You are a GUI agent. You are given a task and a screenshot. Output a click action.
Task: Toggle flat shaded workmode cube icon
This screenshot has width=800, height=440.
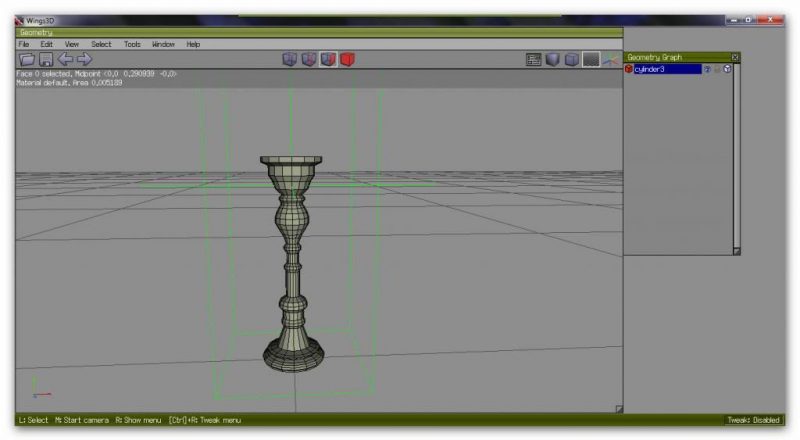554,60
